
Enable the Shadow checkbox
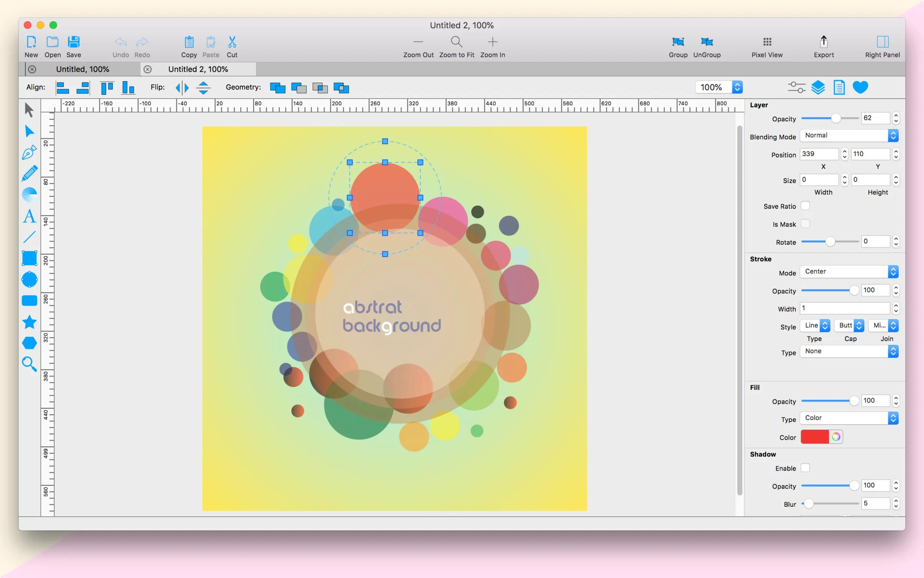(805, 468)
